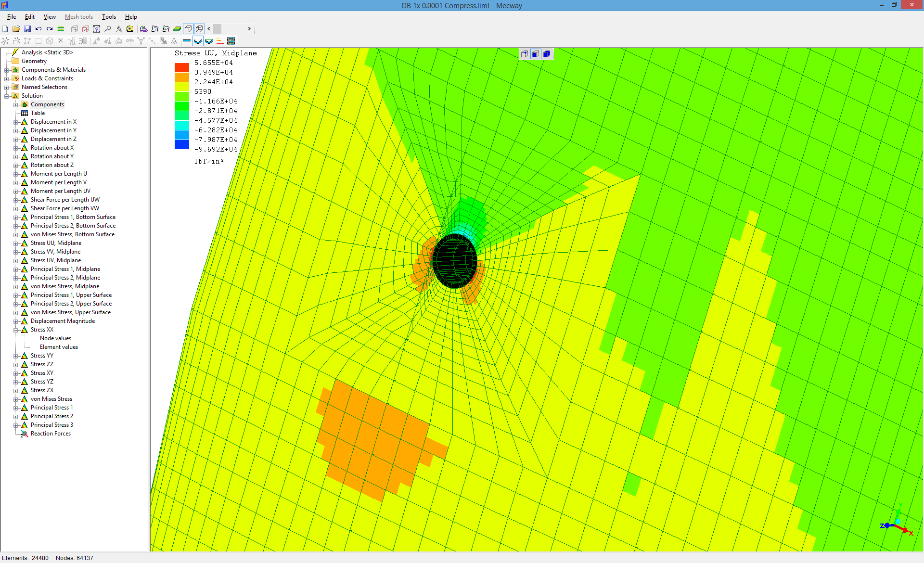This screenshot has height=563, width=924.
Task: Click the red legend color swatch
Action: [182, 67]
